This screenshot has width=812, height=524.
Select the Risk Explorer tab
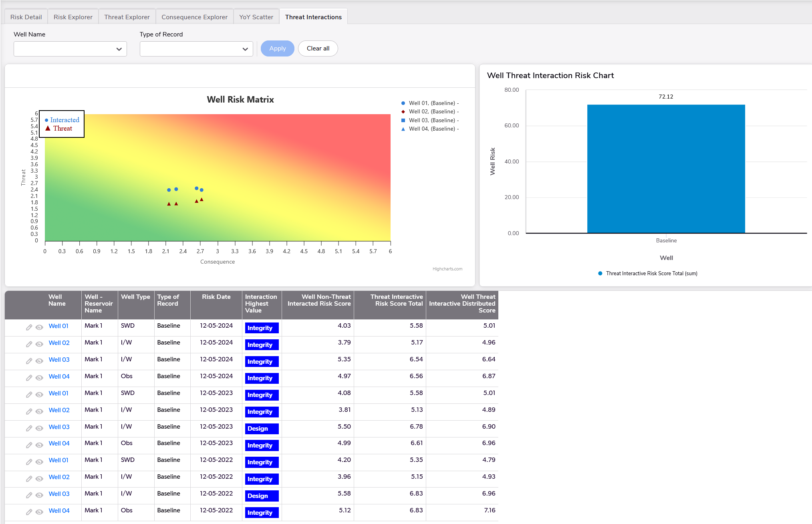coord(73,17)
